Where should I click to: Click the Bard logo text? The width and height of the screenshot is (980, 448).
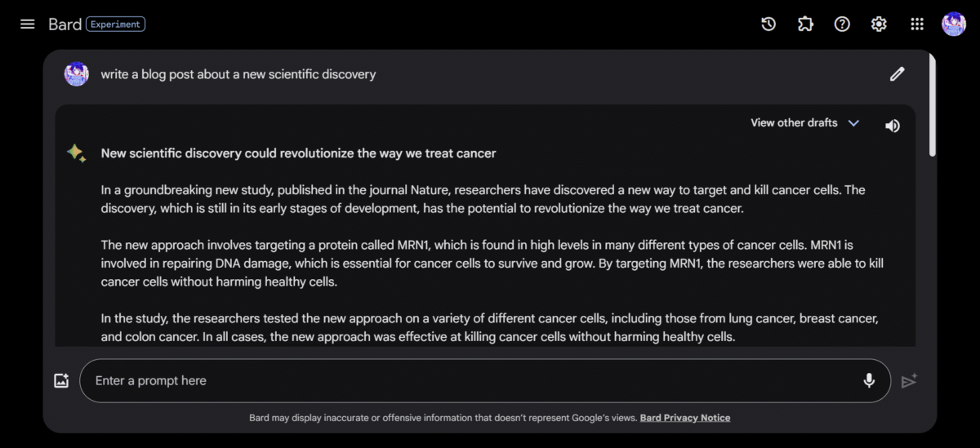[65, 24]
